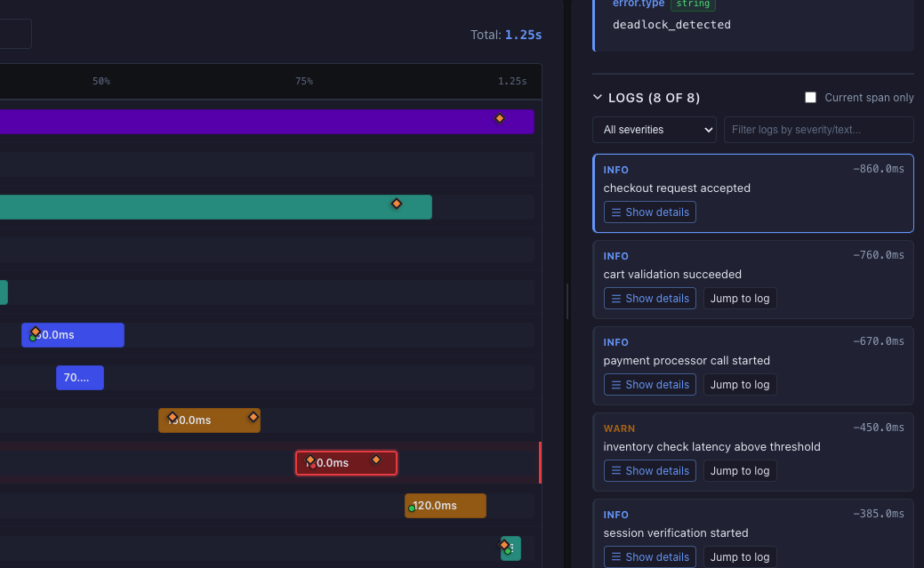Jump to log for inventory check latency warning
924x568 pixels.
[x=740, y=470]
